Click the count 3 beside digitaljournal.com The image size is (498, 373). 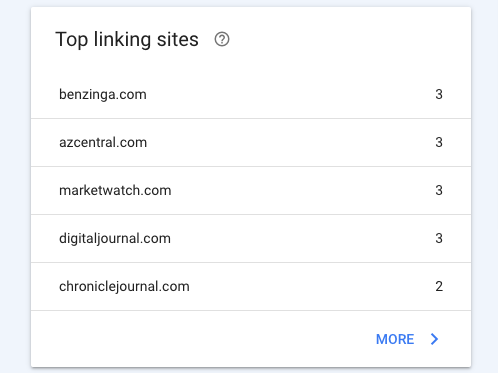439,238
